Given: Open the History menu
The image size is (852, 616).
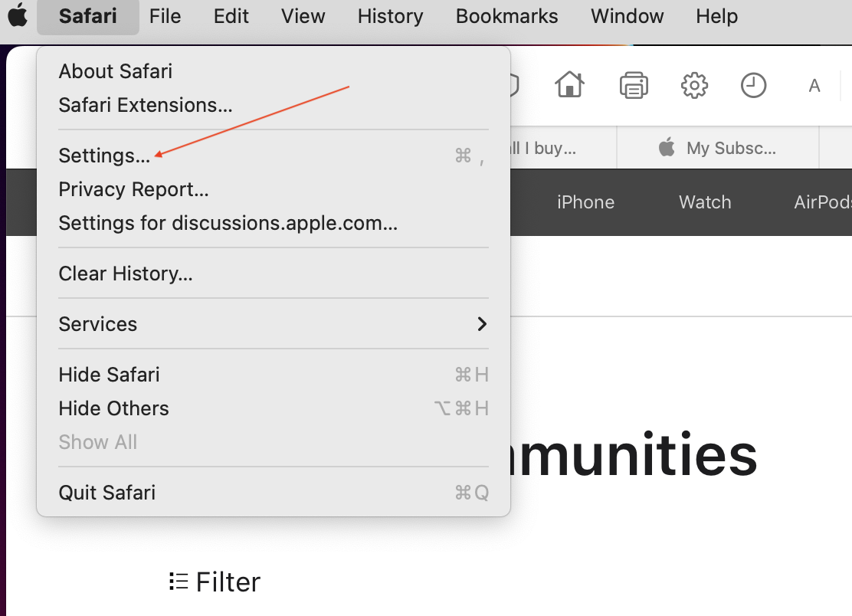Looking at the screenshot, I should click(390, 16).
